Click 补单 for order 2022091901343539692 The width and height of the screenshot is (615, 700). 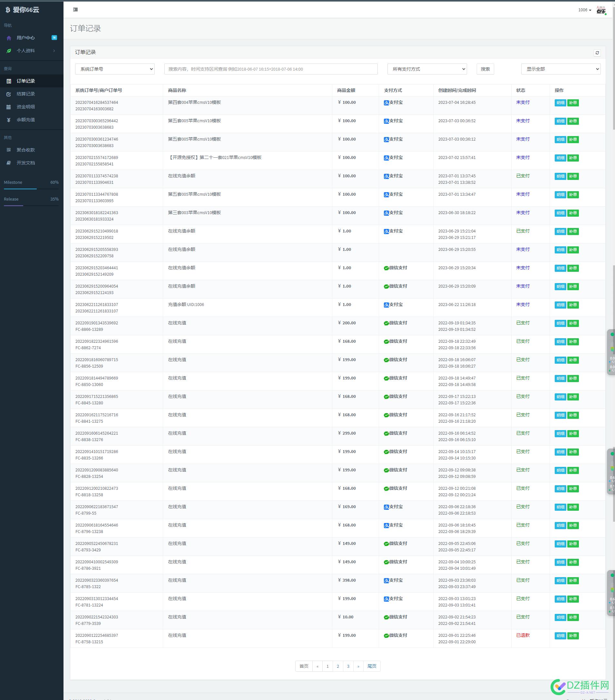tap(573, 323)
